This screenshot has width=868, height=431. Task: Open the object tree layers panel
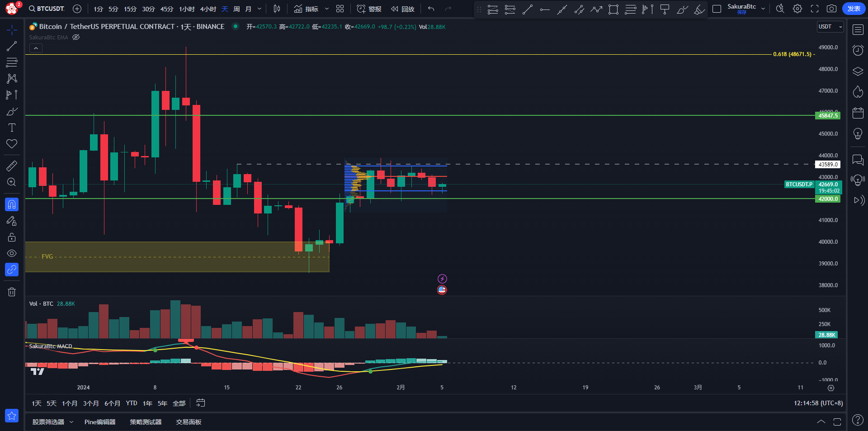pos(858,71)
